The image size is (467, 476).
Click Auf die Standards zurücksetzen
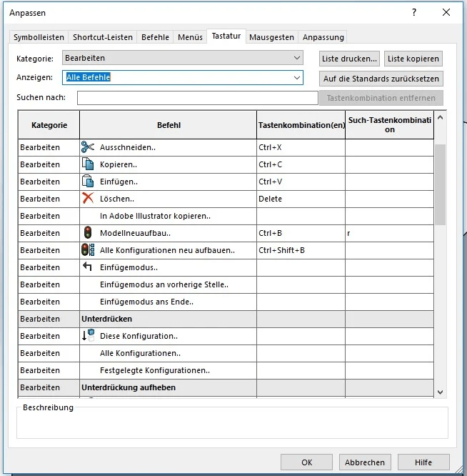[x=381, y=79]
